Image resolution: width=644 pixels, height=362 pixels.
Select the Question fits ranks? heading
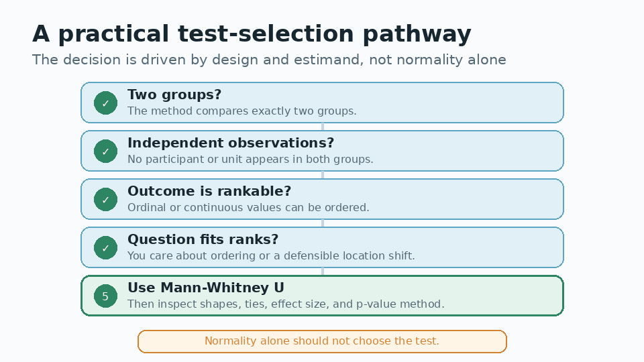tap(203, 239)
